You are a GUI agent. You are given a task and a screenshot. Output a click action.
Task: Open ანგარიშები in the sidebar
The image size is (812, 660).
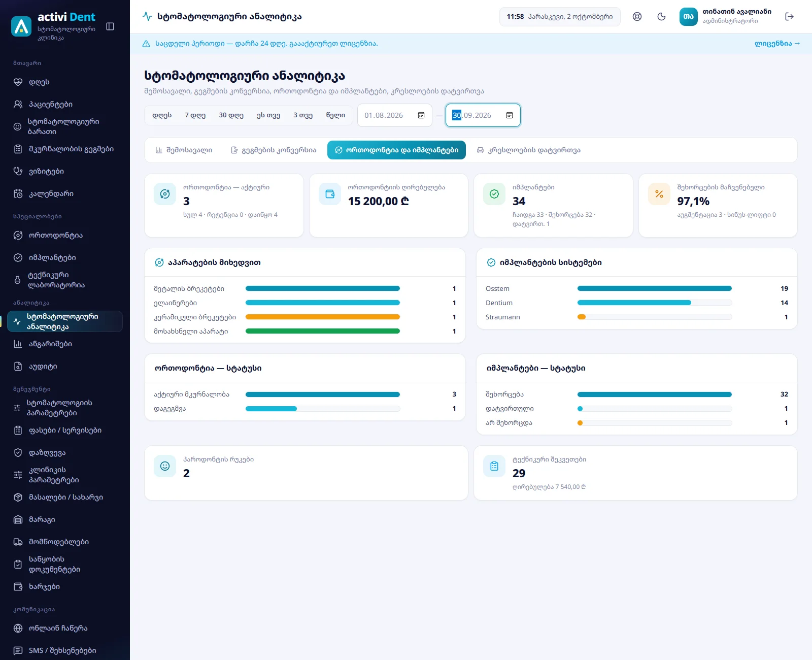click(x=65, y=344)
